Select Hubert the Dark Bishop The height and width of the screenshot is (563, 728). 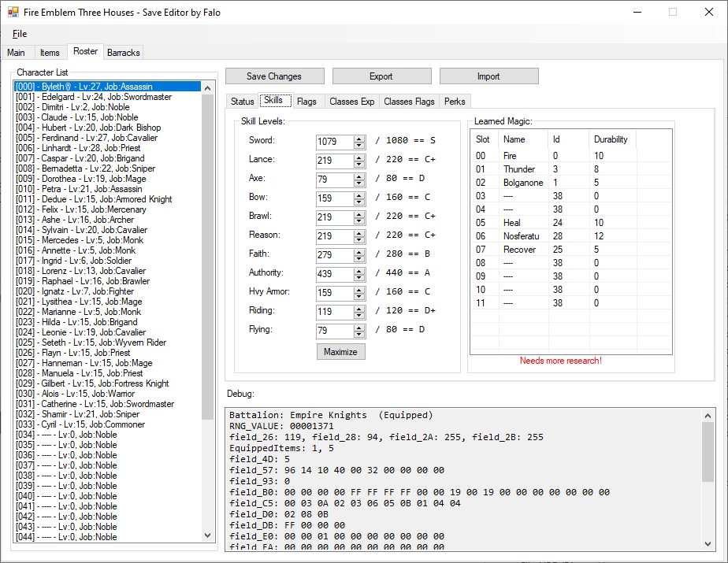coord(108,128)
